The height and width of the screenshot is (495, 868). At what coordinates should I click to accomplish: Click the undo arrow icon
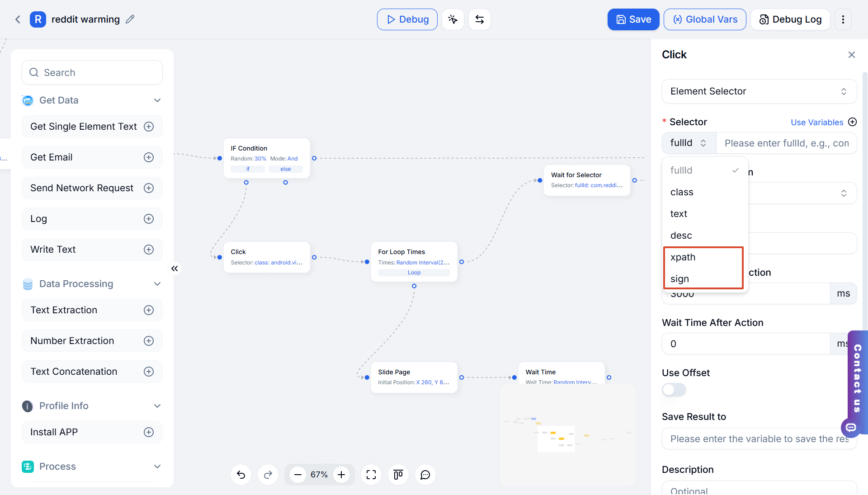point(241,475)
